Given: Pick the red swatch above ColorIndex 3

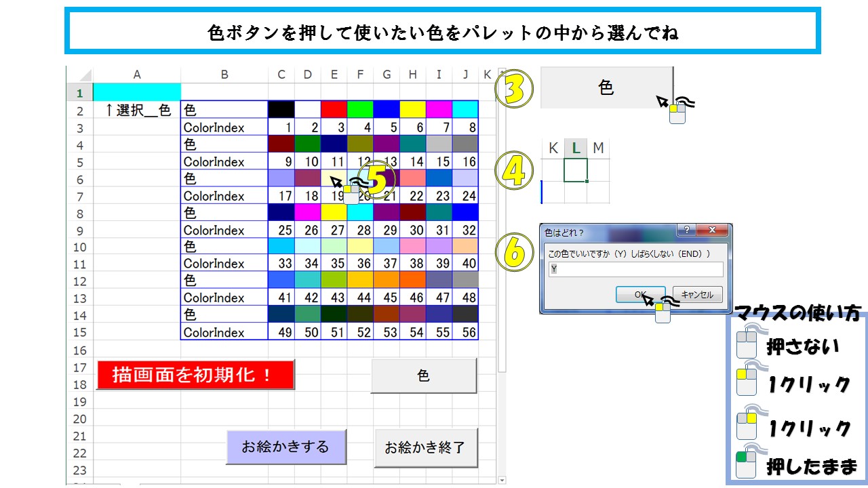Looking at the screenshot, I should (334, 109).
